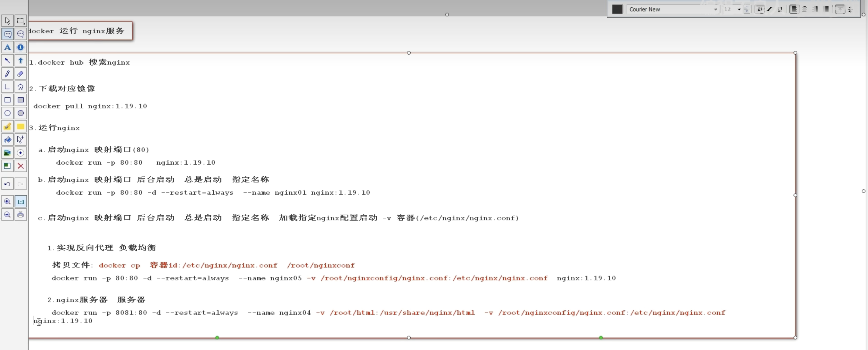This screenshot has height=350, width=868.
Task: Center-align the text
Action: point(805,9)
